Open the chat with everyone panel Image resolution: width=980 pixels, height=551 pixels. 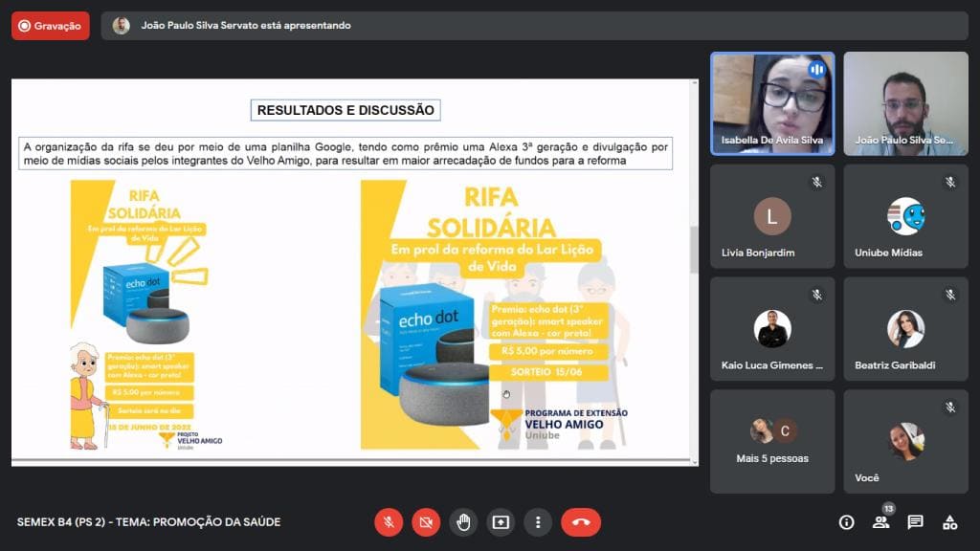click(x=916, y=522)
